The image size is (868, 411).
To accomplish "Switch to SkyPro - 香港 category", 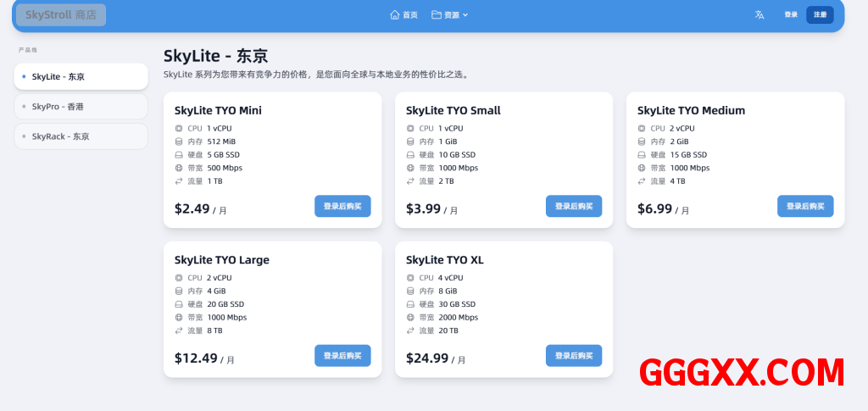I will coord(81,107).
